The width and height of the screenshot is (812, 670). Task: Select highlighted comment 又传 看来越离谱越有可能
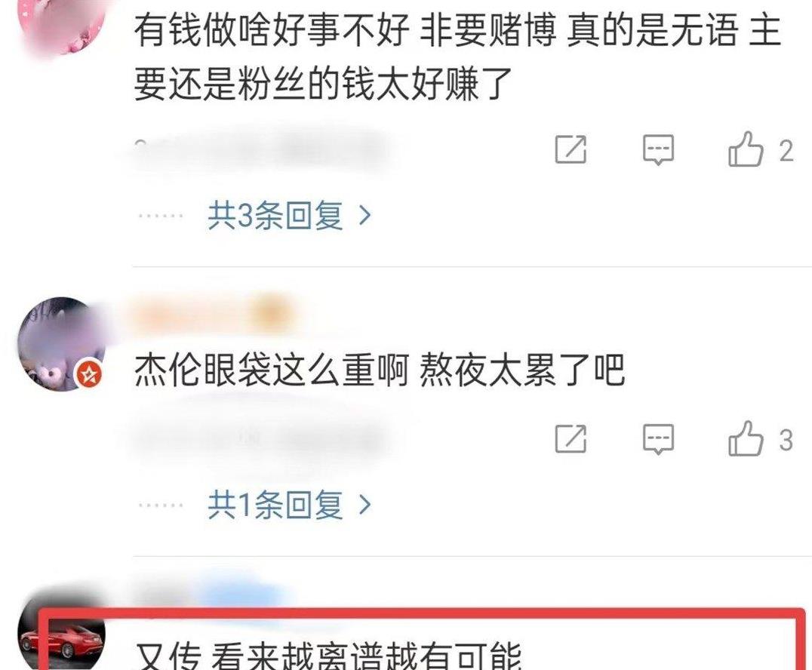(x=328, y=656)
